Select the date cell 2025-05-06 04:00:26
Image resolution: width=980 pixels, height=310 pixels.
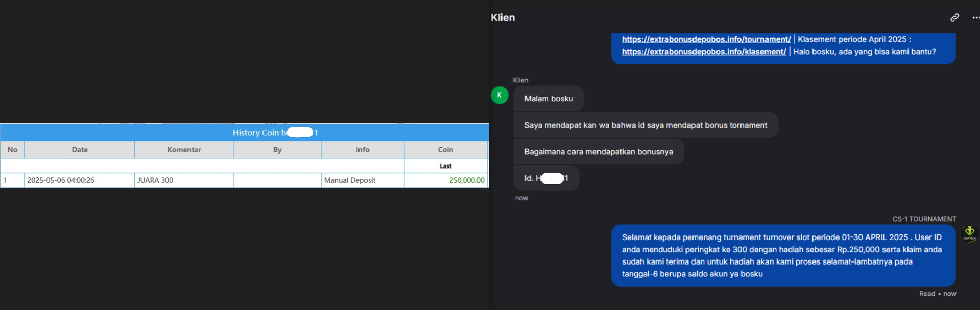click(80, 180)
